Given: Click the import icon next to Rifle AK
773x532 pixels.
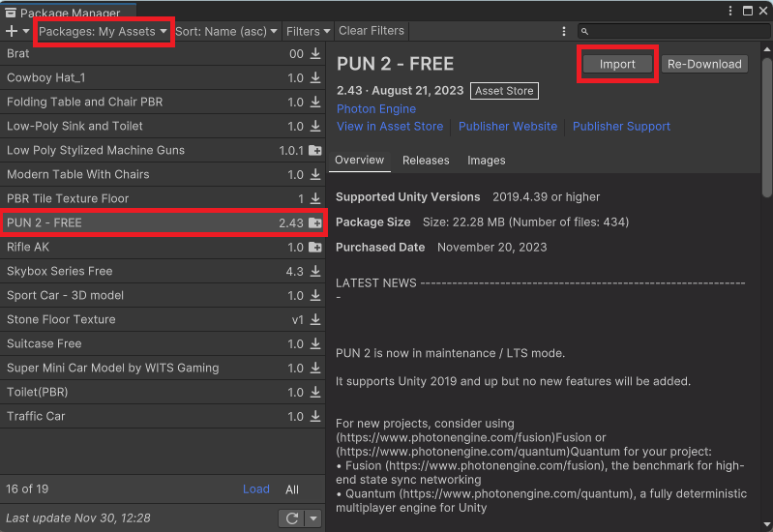Looking at the screenshot, I should (315, 248).
